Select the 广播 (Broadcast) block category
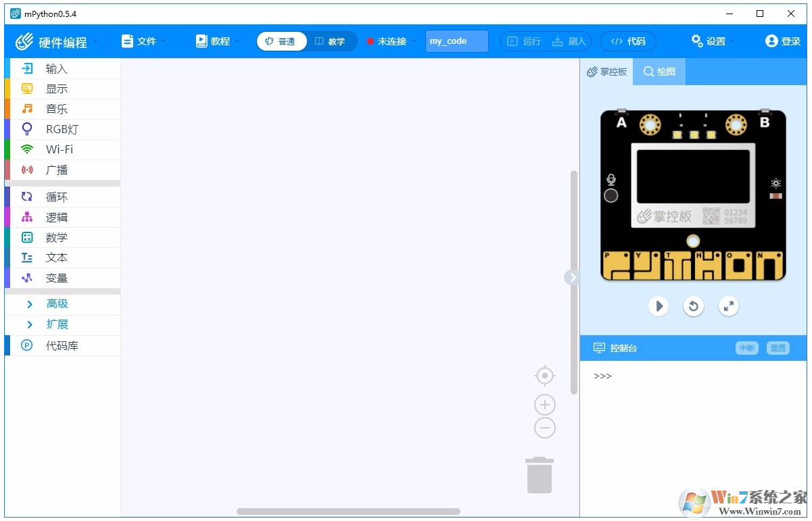Viewport: 812px width, 521px height. 56,170
